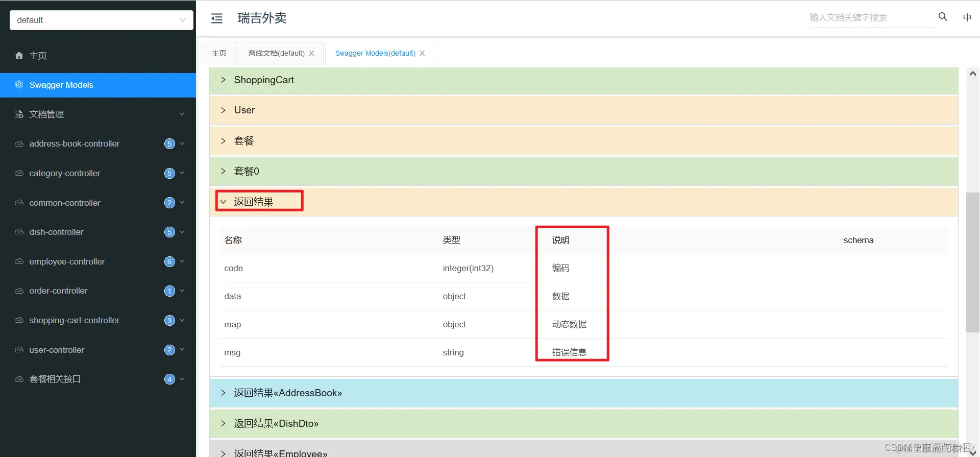
Task: Click the Swagger Models sidebar icon
Action: coord(19,85)
